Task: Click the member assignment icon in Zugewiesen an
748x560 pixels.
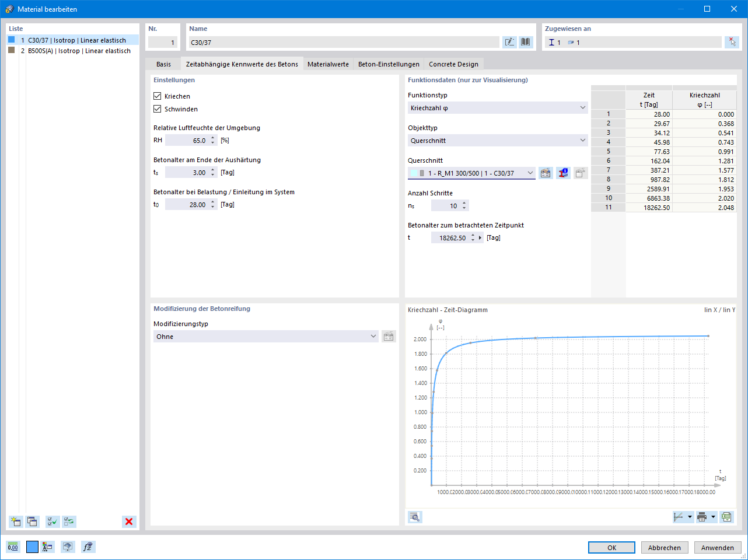Action: click(x=551, y=43)
